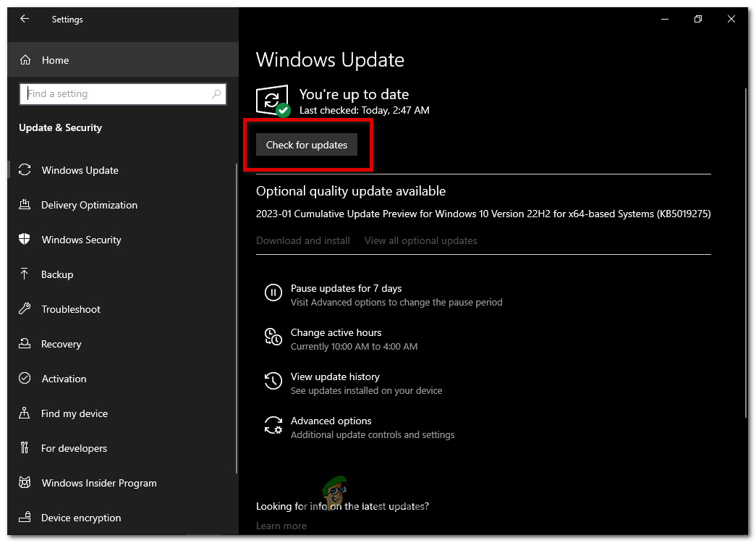Click the Recovery icon

point(26,344)
